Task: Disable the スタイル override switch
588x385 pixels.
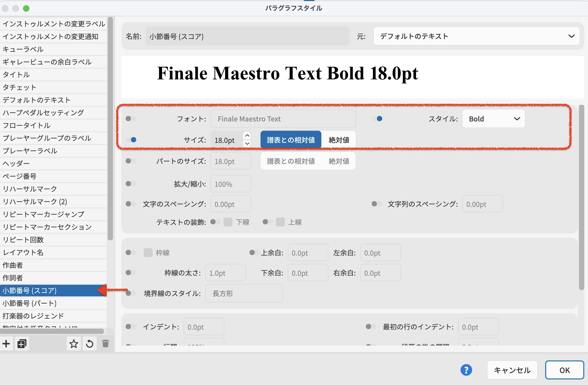Action: 377,119
